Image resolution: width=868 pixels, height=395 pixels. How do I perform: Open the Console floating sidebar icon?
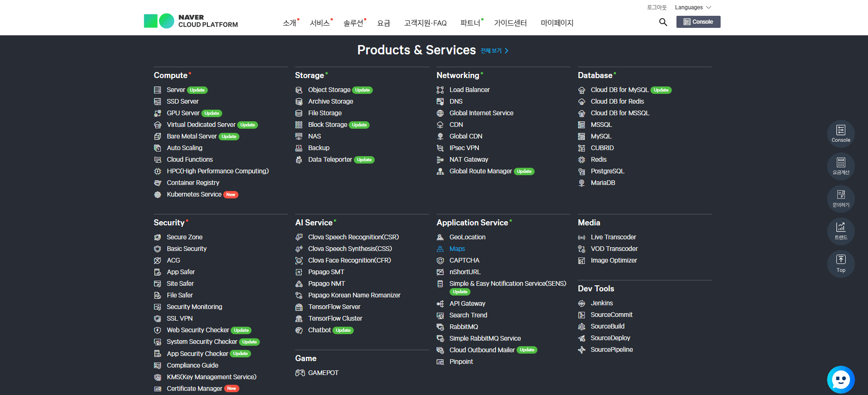pos(841,134)
